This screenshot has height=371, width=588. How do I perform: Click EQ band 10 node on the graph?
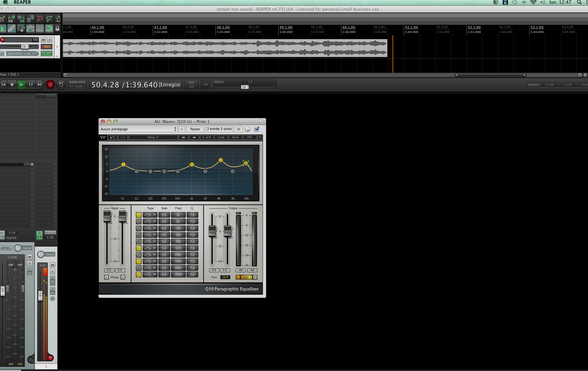pos(246,163)
